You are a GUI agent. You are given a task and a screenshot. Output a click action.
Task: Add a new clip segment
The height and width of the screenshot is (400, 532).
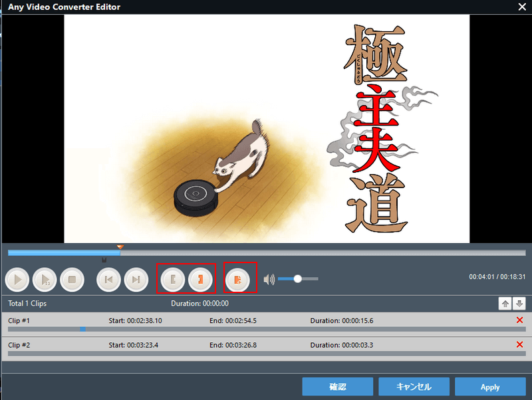[237, 280]
